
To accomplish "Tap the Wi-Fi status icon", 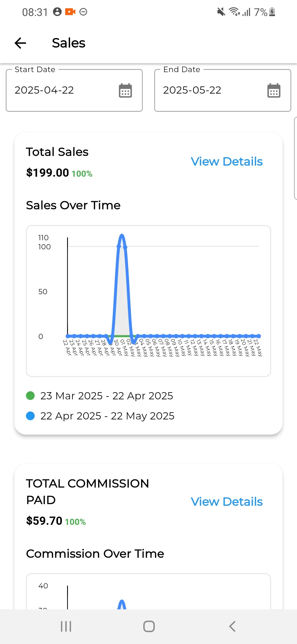I will pos(233,12).
